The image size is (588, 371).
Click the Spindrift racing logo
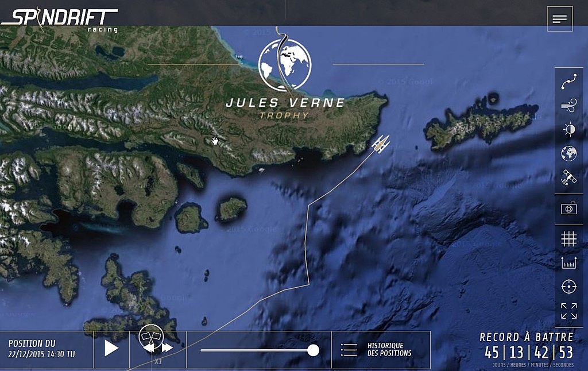click(60, 21)
